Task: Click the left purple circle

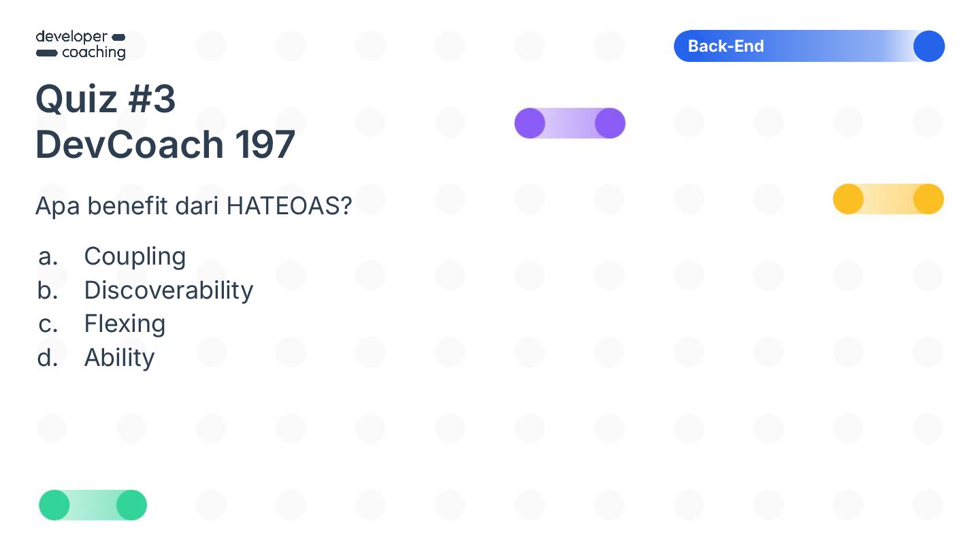Action: 529,123
